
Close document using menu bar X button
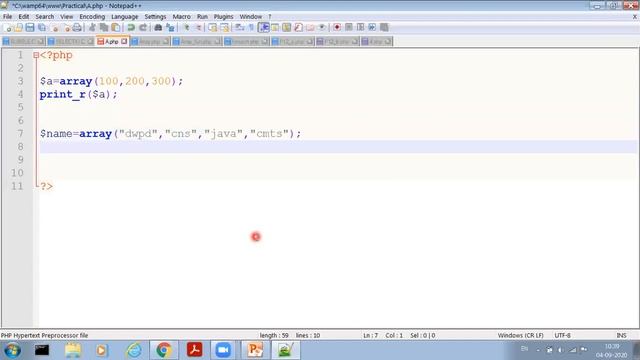tap(635, 17)
